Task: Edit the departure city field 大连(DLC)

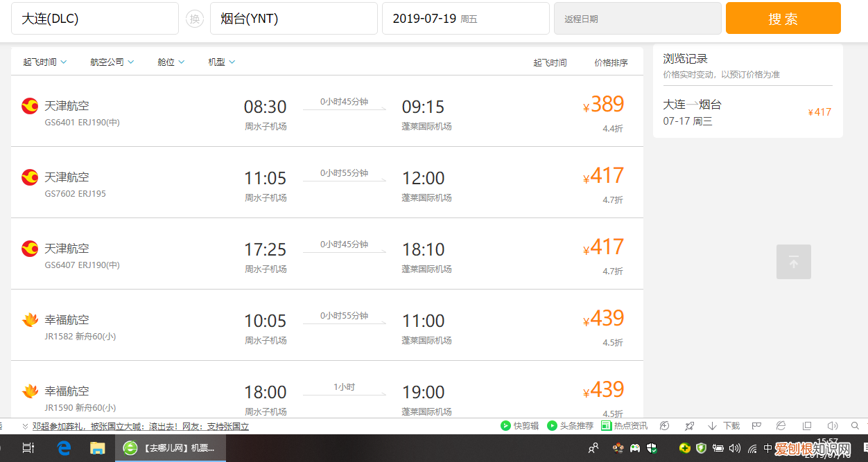Action: coord(95,19)
